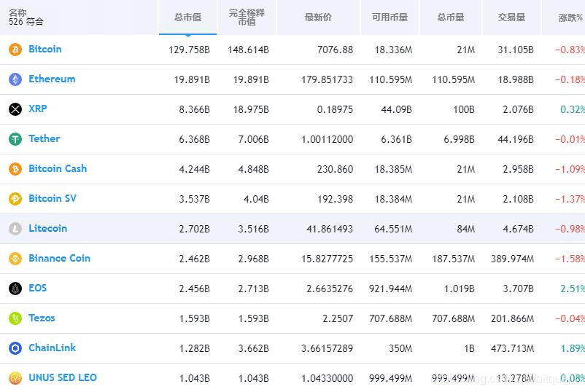Select ChainLink price 3.66157289
Viewport: 585px width, 392px height.
(328, 348)
